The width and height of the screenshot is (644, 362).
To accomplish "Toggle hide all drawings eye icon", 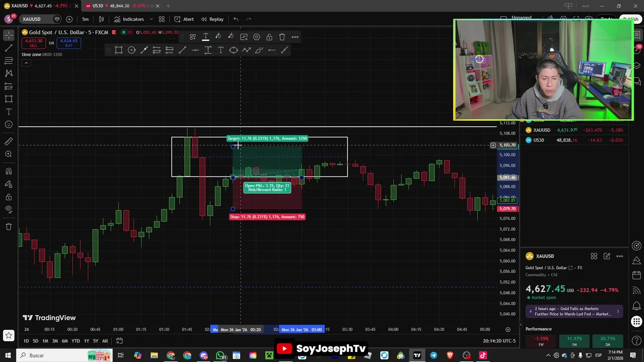I will pyautogui.click(x=9, y=209).
